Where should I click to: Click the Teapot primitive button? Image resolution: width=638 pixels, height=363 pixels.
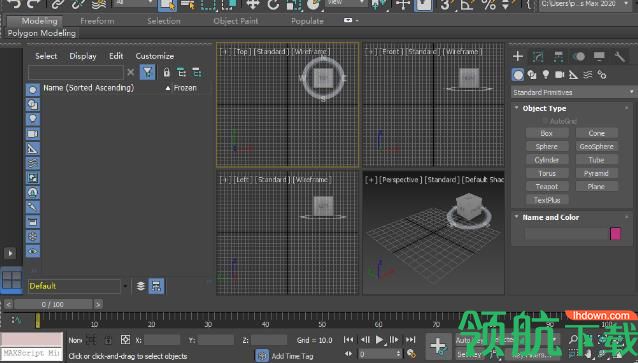(546, 187)
